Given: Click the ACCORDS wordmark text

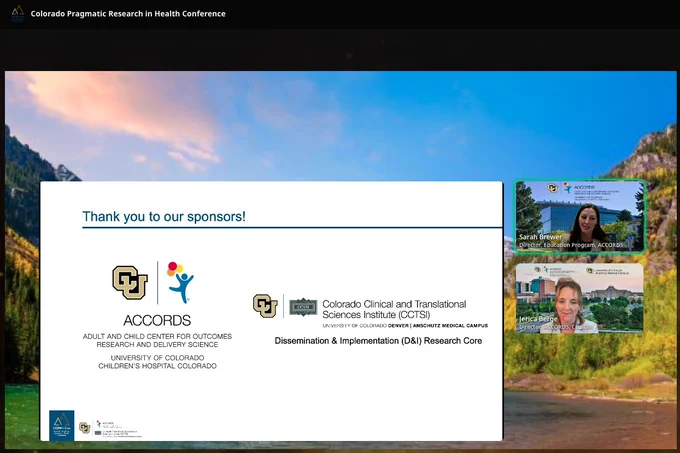Looking at the screenshot, I should pyautogui.click(x=157, y=320).
